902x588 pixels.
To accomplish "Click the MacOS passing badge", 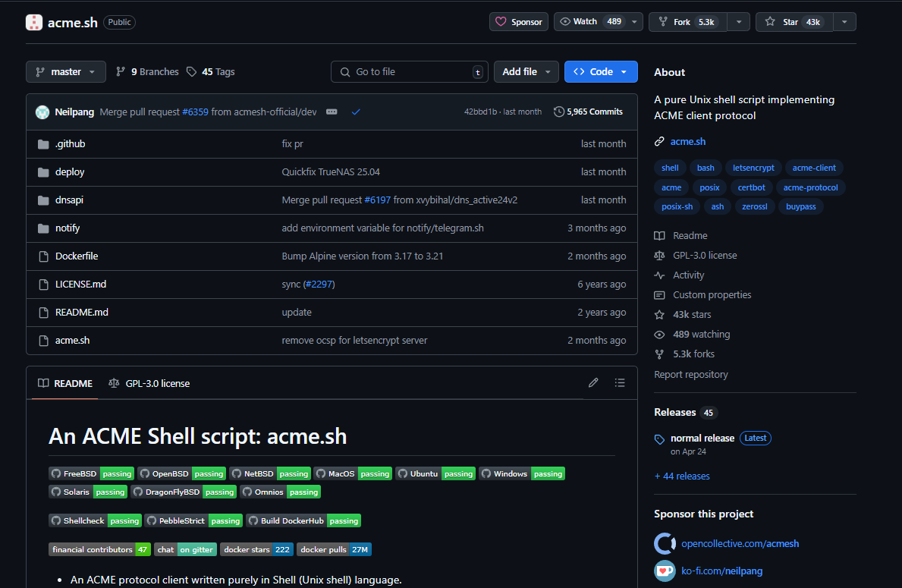I will [x=353, y=473].
